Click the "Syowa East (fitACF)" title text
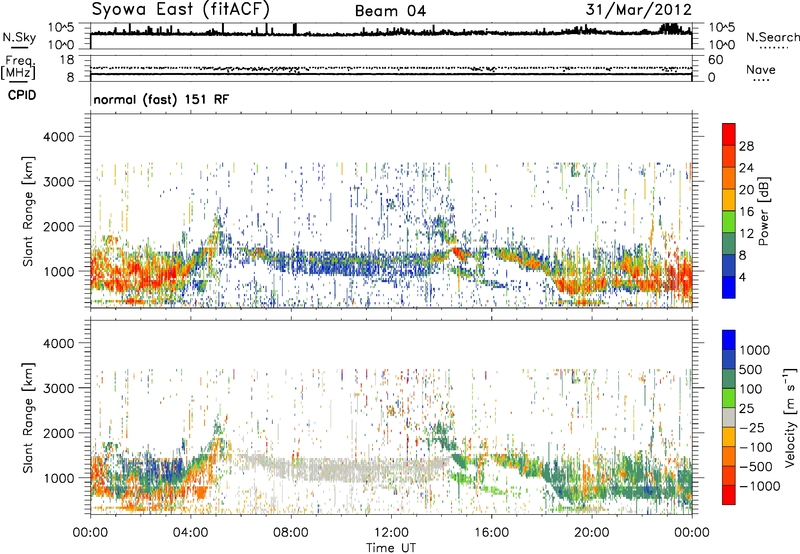 [181, 9]
